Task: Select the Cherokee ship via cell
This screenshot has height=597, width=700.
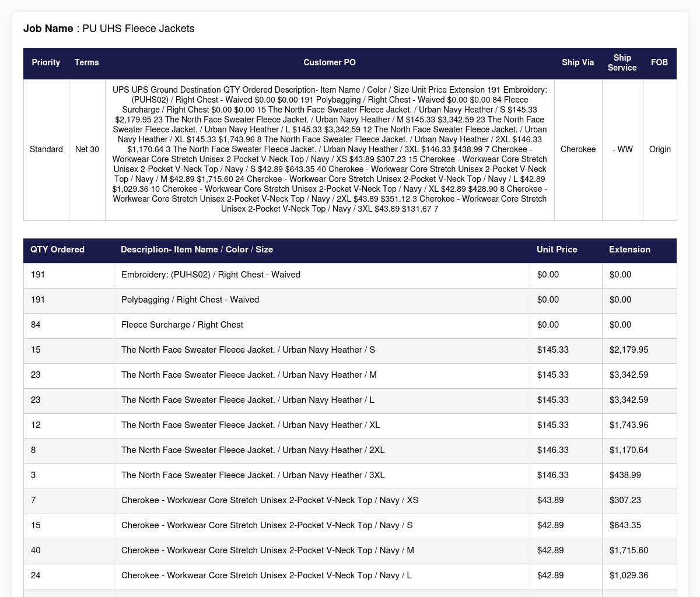Action: click(x=578, y=150)
